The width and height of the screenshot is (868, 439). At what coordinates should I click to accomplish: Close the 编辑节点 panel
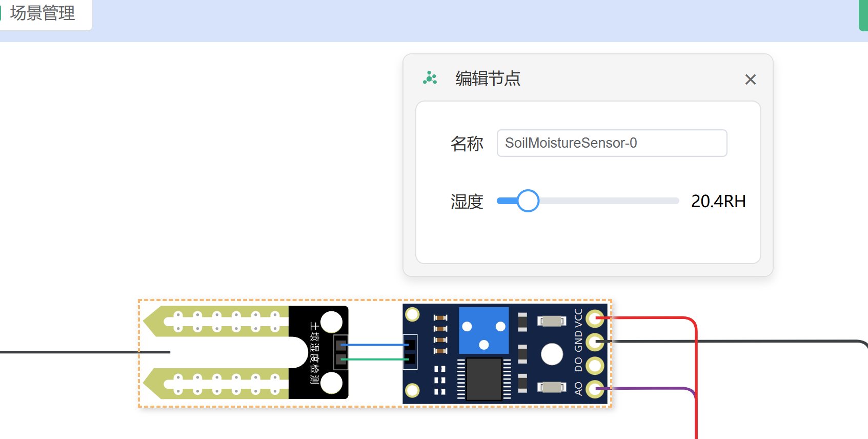[750, 79]
